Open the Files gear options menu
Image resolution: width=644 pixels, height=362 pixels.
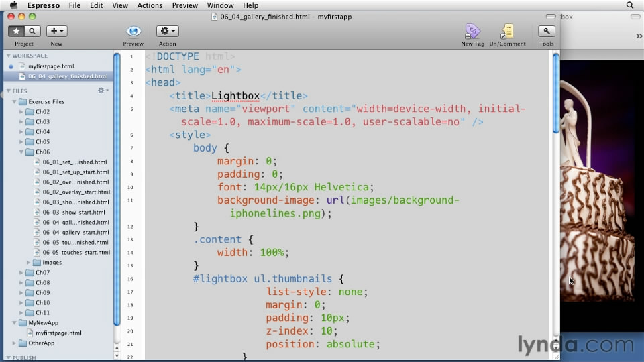tap(103, 90)
